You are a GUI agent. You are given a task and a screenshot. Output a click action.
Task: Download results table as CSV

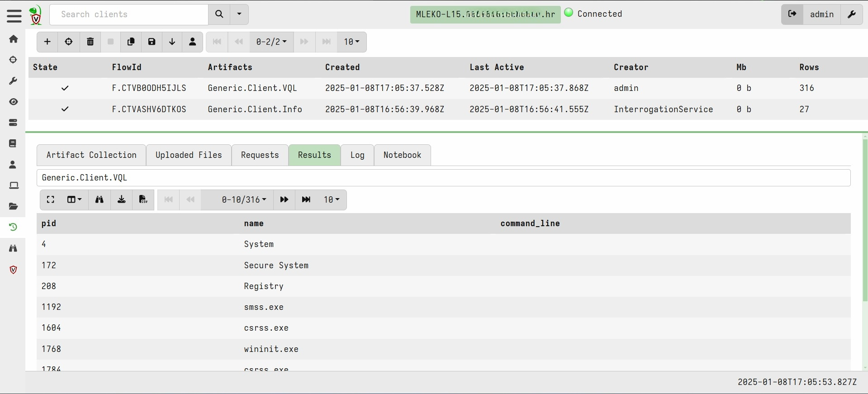pos(143,200)
